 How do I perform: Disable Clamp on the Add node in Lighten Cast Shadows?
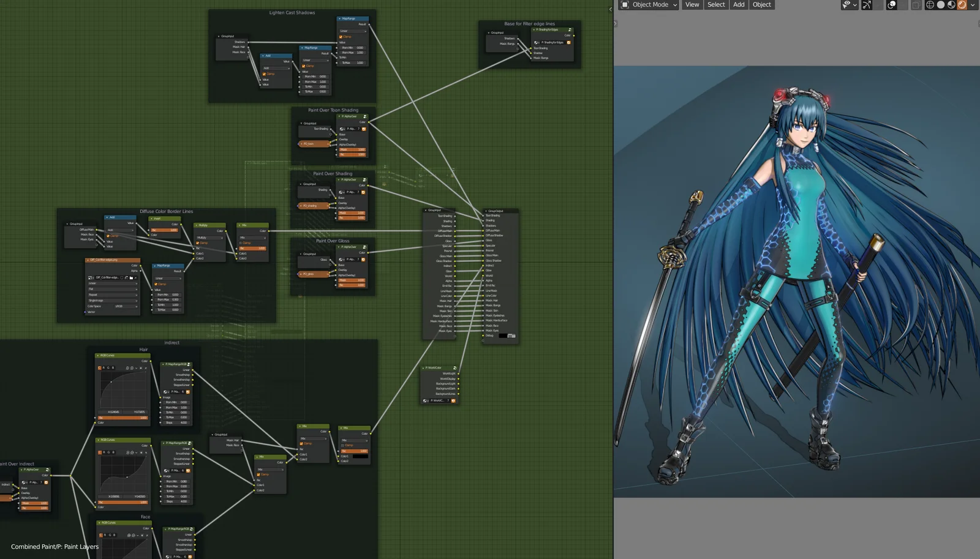[x=264, y=74]
